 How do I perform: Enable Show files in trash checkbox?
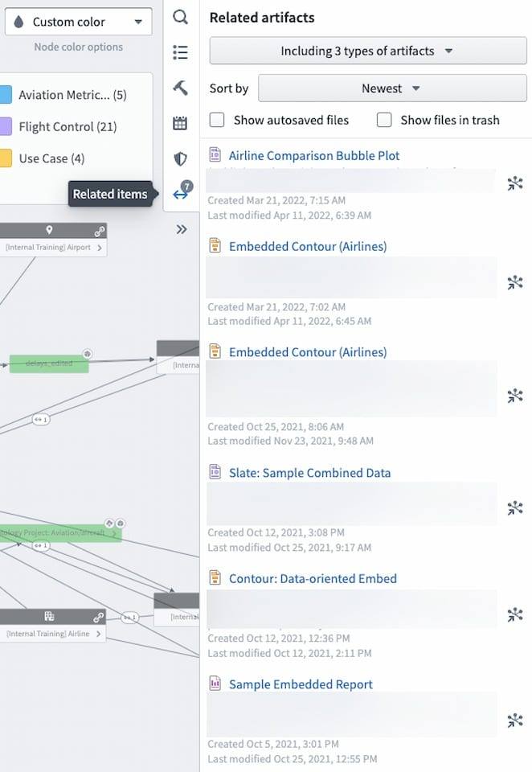point(384,120)
